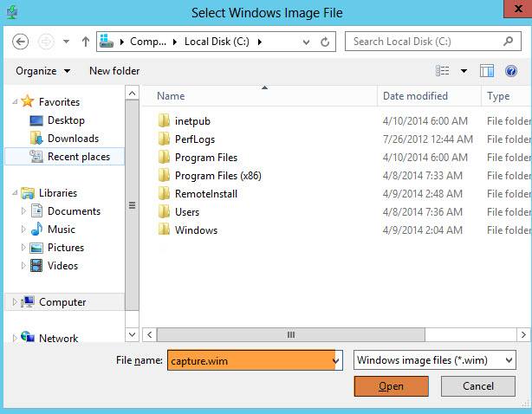Show the preview pane
Image resolution: width=532 pixels, height=414 pixels.
pyautogui.click(x=487, y=71)
